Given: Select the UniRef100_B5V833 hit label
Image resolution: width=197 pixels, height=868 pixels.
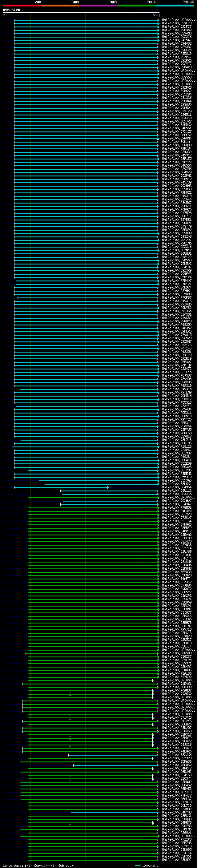Looking at the screenshot, I should pos(177,572).
